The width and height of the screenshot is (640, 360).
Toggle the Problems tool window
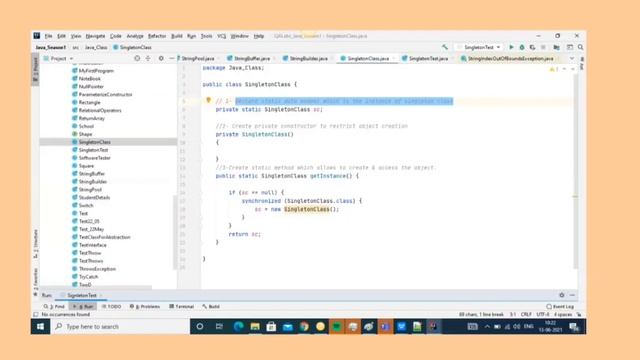click(145, 307)
